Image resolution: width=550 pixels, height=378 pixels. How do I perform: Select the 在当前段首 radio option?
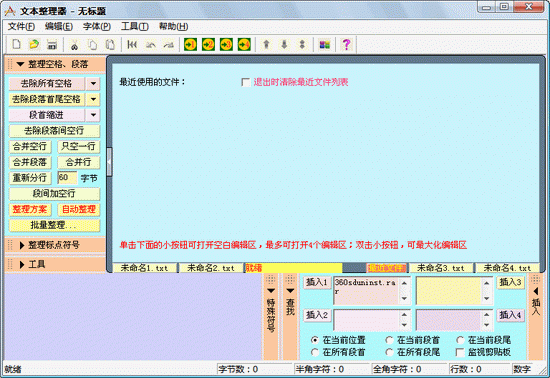[x=389, y=340]
